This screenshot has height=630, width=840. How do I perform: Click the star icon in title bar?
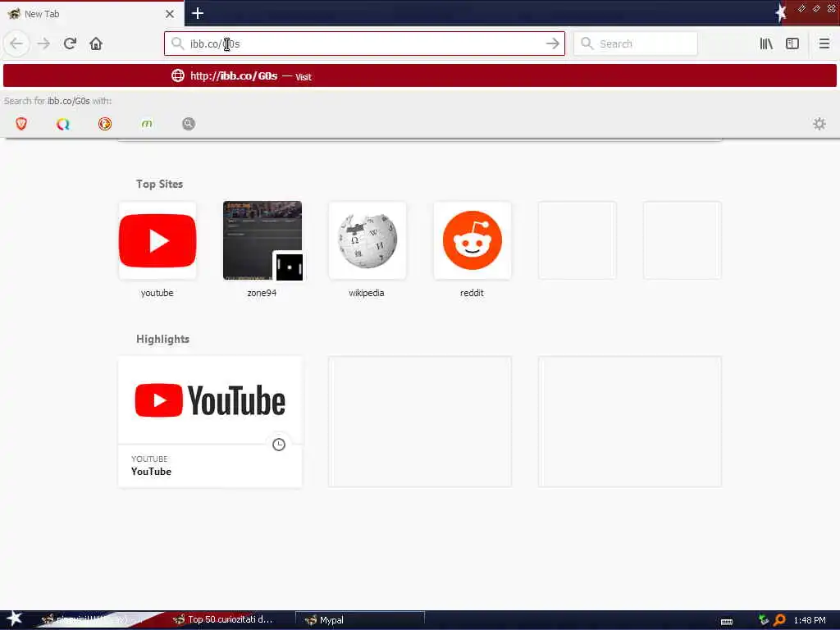click(781, 13)
